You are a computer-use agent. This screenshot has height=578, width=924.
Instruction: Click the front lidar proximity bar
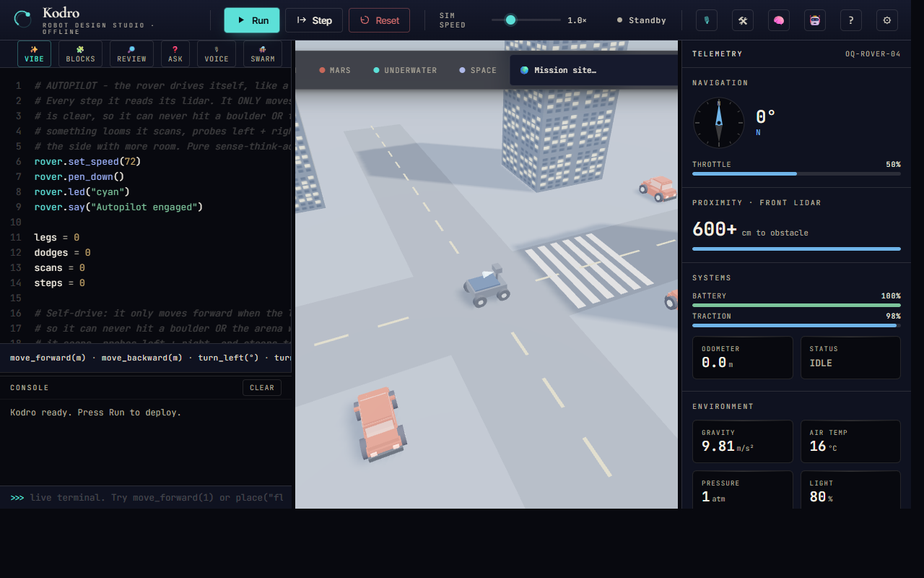coord(796,249)
